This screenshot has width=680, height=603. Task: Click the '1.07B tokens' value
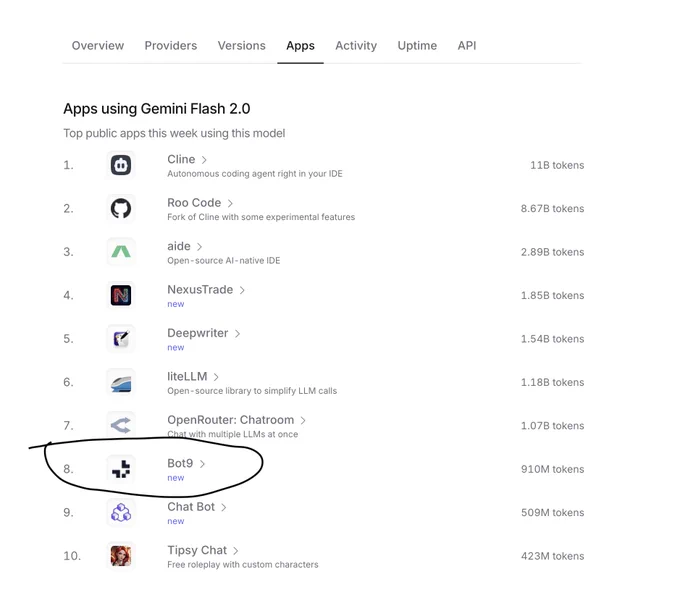[x=552, y=426]
